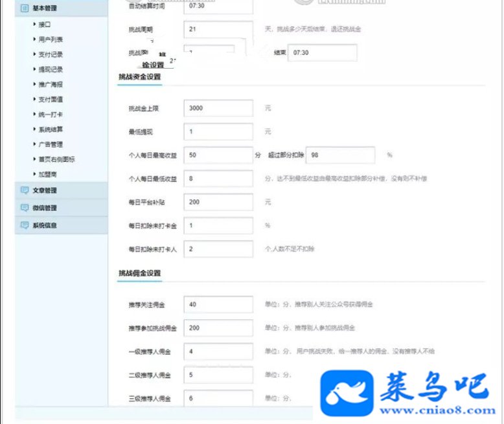Click the 文章管理 chat bubble icon
This screenshot has height=424, width=504.
point(25,190)
